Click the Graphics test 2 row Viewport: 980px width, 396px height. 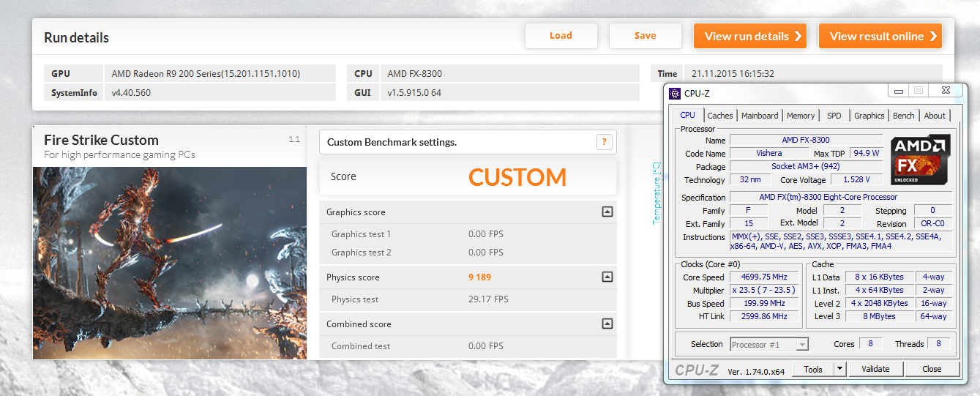(x=468, y=253)
